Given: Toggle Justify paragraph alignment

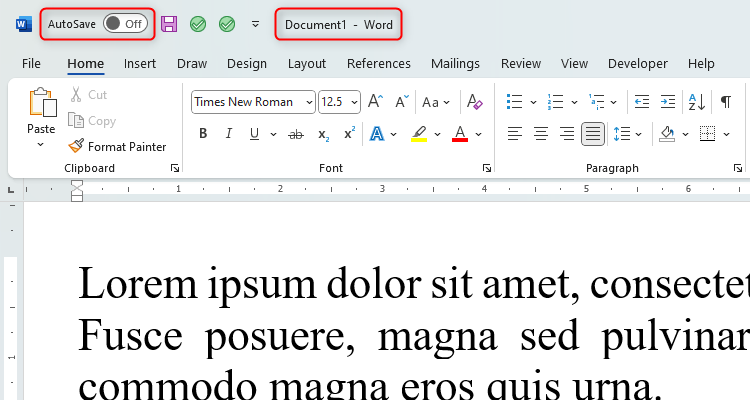Looking at the screenshot, I should (x=593, y=134).
